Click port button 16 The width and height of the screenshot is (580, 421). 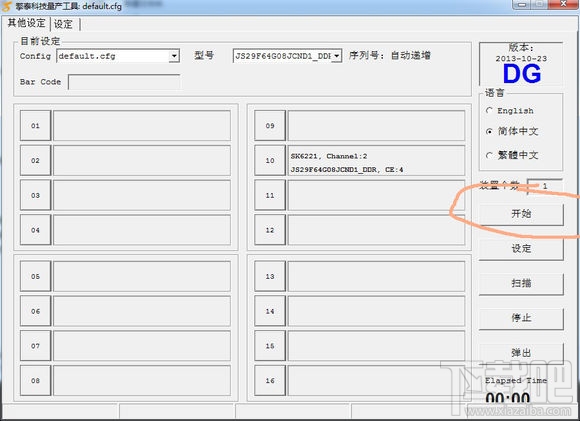[x=270, y=381]
